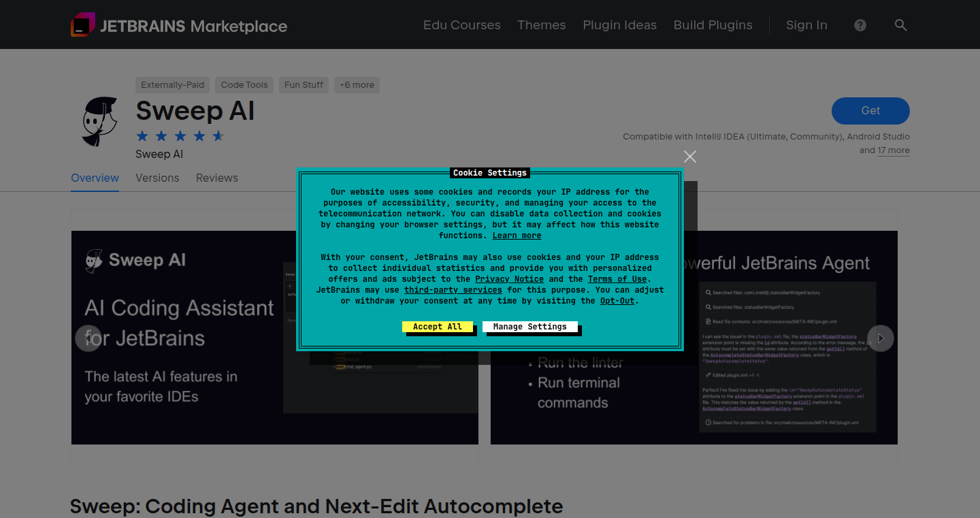Click the Coding Agent and Next-Edit Autocomplete heading
Image resolution: width=980 pixels, height=518 pixels.
(316, 506)
